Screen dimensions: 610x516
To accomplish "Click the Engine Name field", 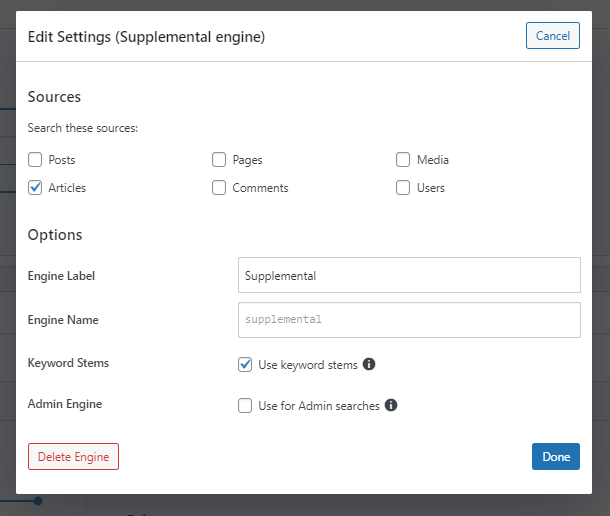I will pos(409,320).
